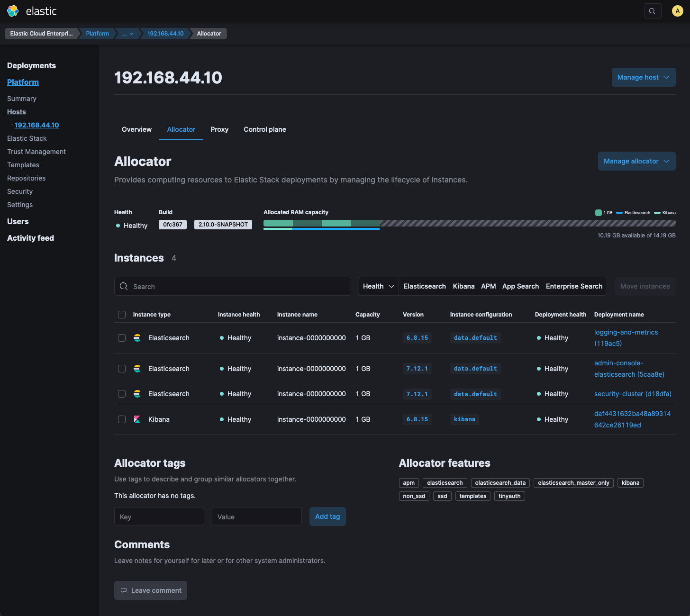Click the Elasticsearch icon in security-cluster row
This screenshot has width=690, height=616.
pos(137,394)
